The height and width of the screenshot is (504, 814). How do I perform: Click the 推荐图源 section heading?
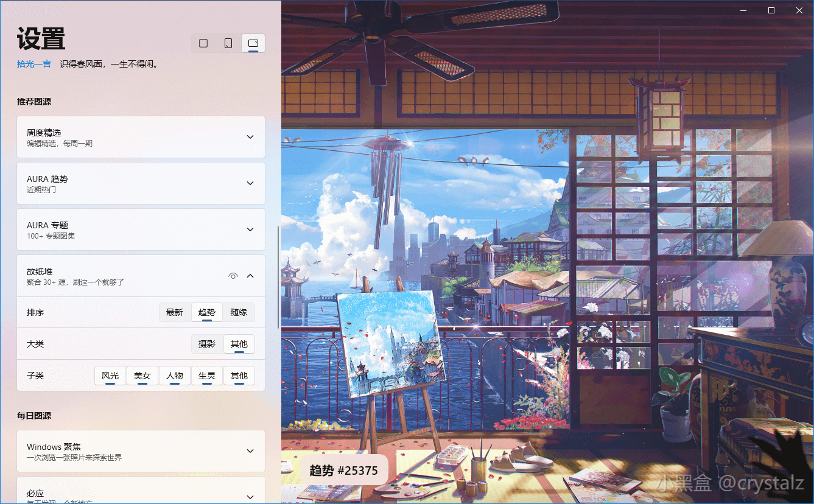pyautogui.click(x=34, y=102)
